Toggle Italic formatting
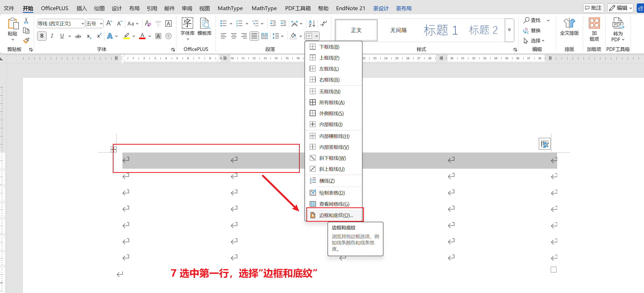The height and width of the screenshot is (293, 644). (52, 36)
